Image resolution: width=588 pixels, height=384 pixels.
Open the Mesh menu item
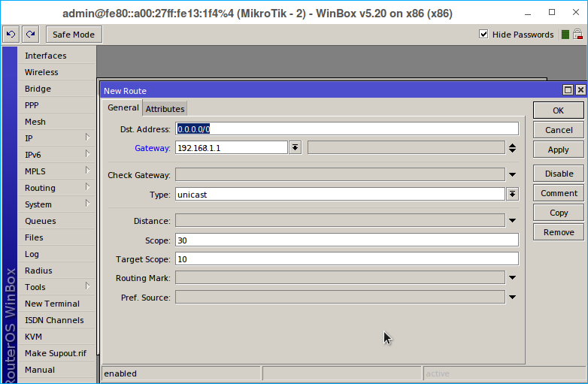(57, 122)
